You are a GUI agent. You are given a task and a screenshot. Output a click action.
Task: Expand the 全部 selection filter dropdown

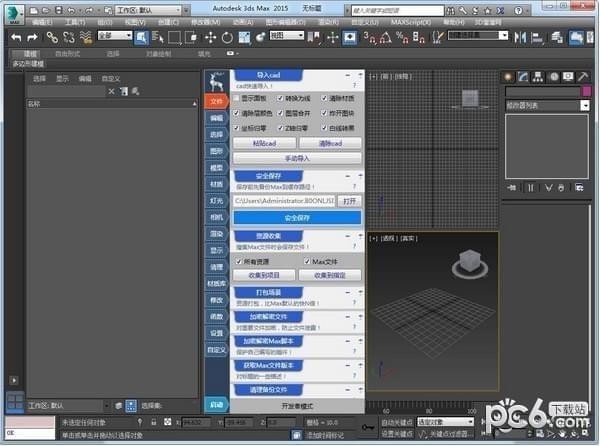[x=116, y=37]
